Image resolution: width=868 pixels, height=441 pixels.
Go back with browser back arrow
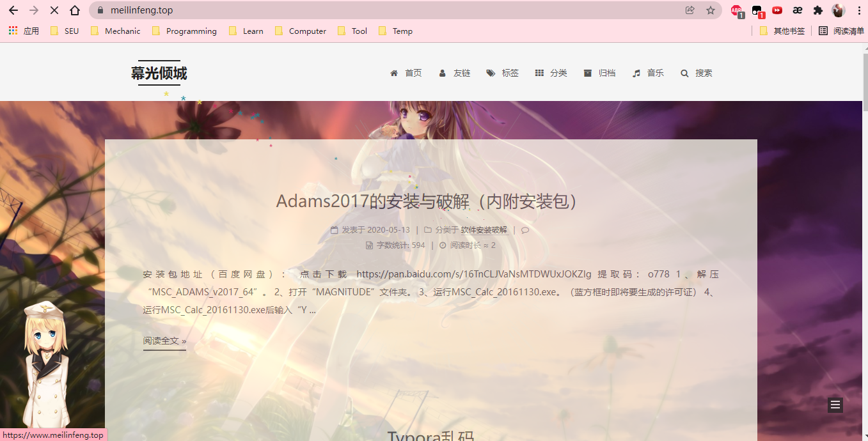(13, 10)
